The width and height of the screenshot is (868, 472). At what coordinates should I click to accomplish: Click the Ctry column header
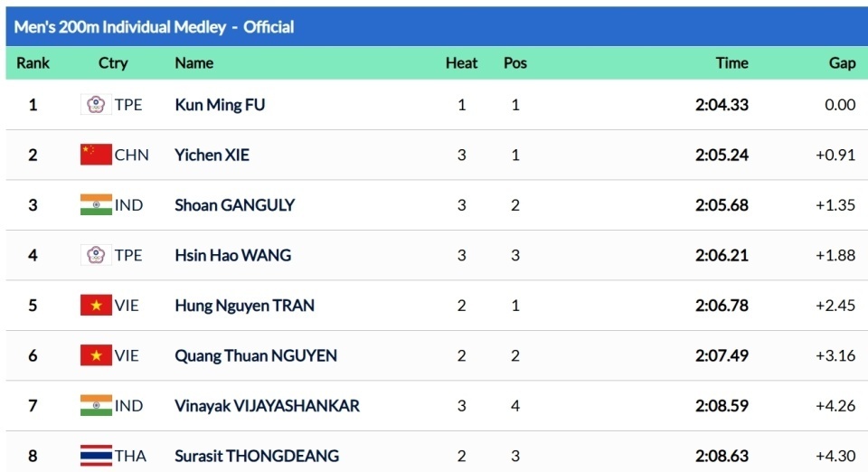[x=113, y=63]
